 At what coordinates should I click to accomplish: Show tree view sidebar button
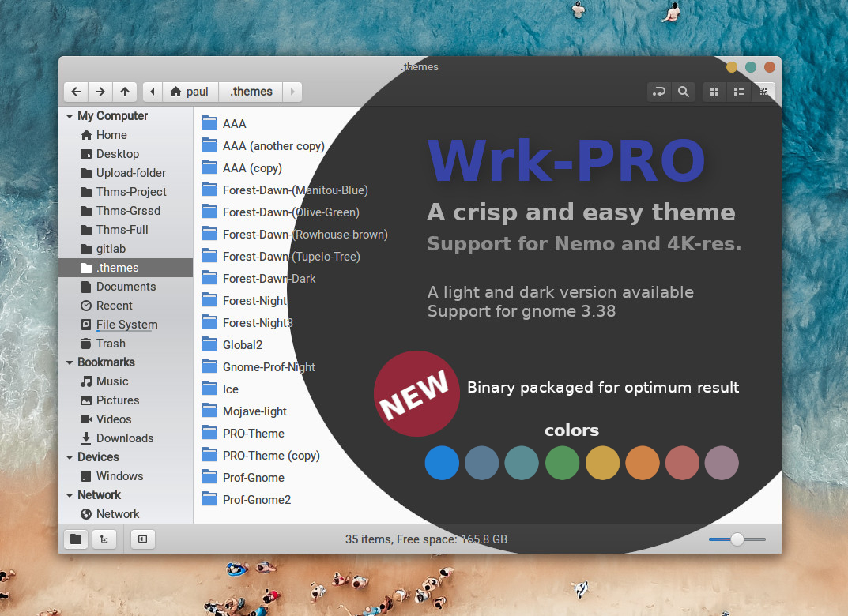[x=104, y=539]
